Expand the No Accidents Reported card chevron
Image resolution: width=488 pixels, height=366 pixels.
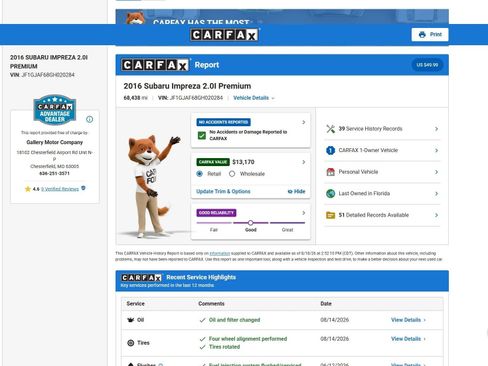click(304, 122)
